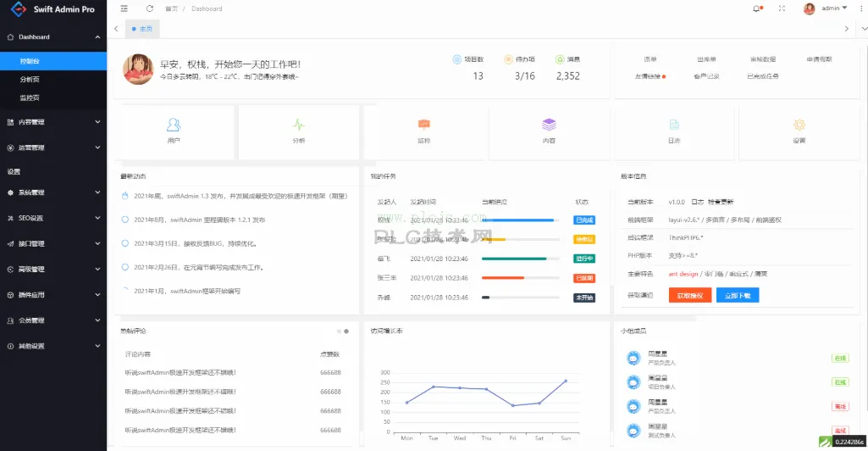The image size is (868, 451).
Task: Open the orange monitor shortcut icon
Action: tap(424, 124)
